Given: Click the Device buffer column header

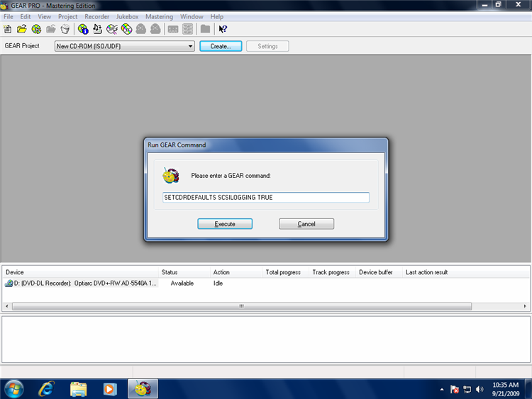Looking at the screenshot, I should [x=379, y=272].
